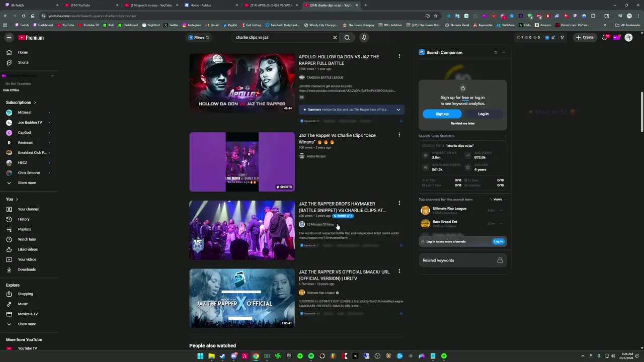Expand the Subscriptions section header
The width and height of the screenshot is (644, 362).
(21, 103)
